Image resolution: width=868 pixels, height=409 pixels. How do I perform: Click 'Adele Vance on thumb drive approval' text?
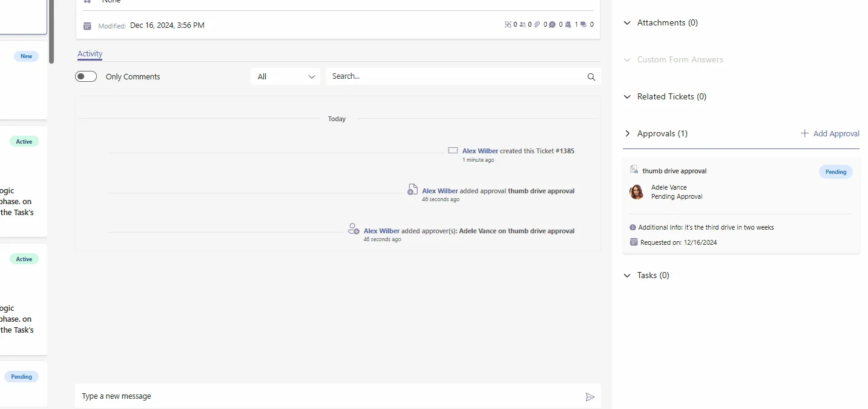coord(516,231)
